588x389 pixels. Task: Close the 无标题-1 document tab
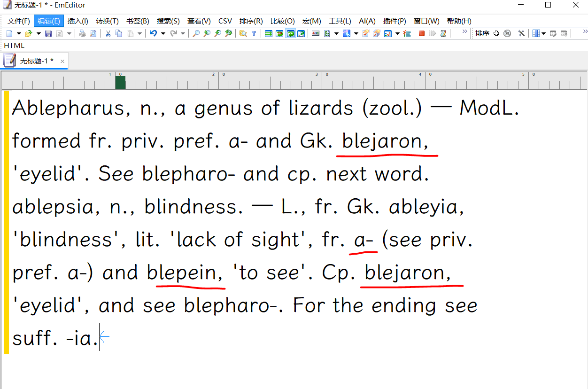pos(62,61)
